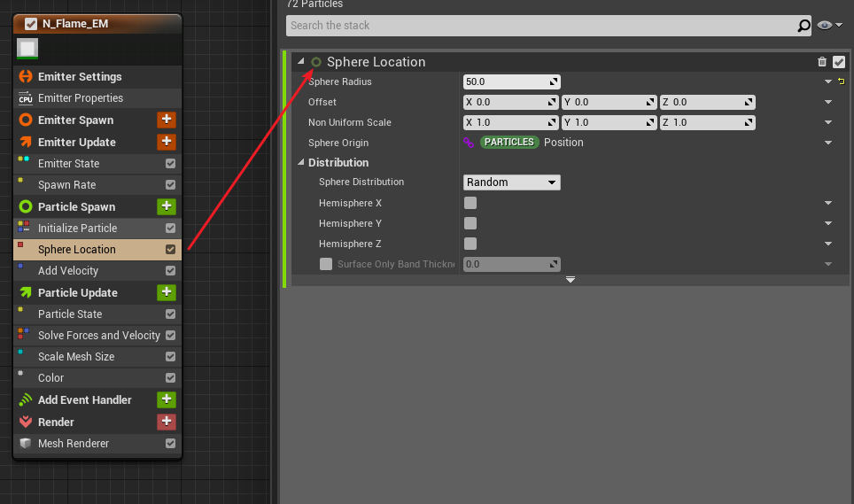Toggle the Sphere Location checkbox in stack
This screenshot has width=854, height=504.
[170, 249]
